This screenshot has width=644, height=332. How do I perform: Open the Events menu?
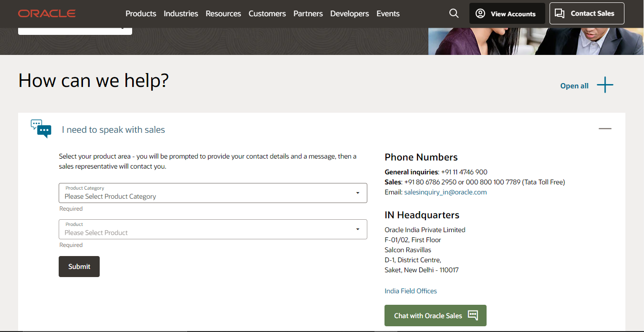pyautogui.click(x=388, y=13)
